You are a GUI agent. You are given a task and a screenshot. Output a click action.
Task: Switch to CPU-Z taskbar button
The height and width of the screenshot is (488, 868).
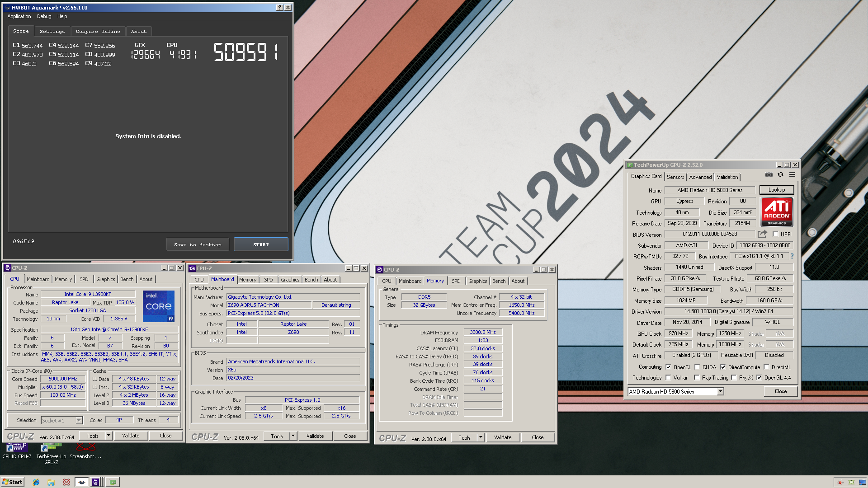(95, 482)
